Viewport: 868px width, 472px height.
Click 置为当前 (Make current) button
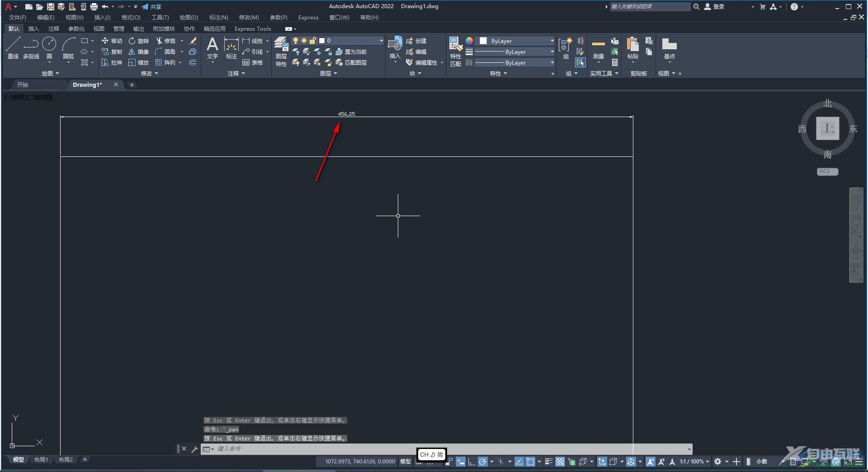(351, 52)
